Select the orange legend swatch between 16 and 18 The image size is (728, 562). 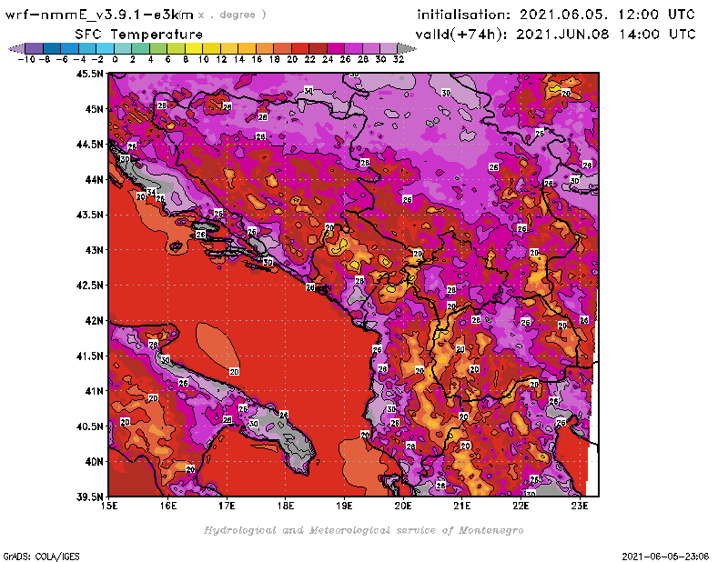coord(265,48)
